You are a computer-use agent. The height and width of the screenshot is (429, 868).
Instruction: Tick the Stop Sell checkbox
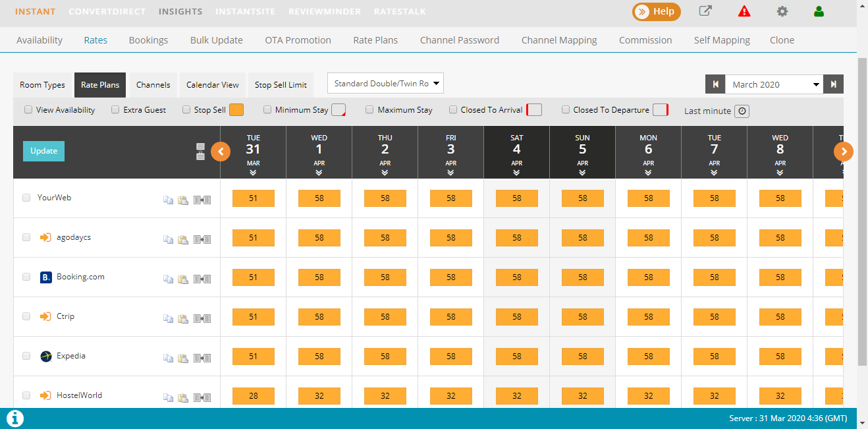pos(186,110)
